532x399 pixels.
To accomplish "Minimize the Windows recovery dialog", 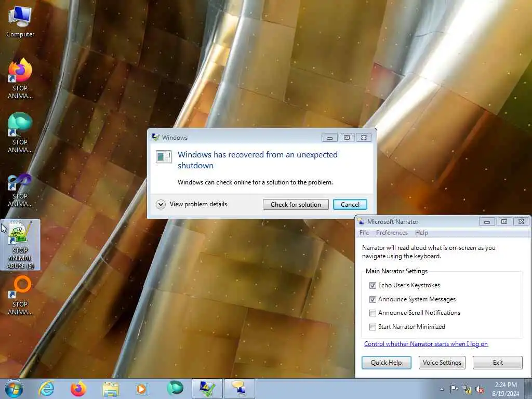I will point(329,137).
